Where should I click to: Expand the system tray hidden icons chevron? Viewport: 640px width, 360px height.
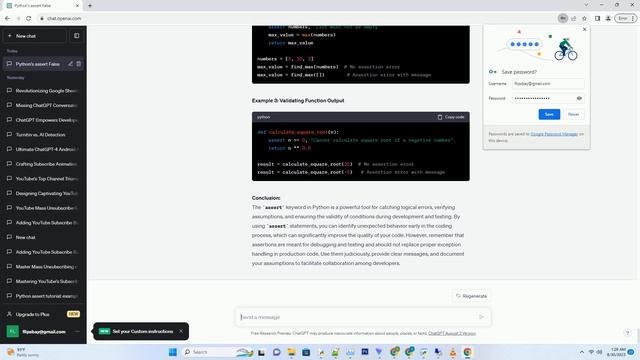(582, 352)
